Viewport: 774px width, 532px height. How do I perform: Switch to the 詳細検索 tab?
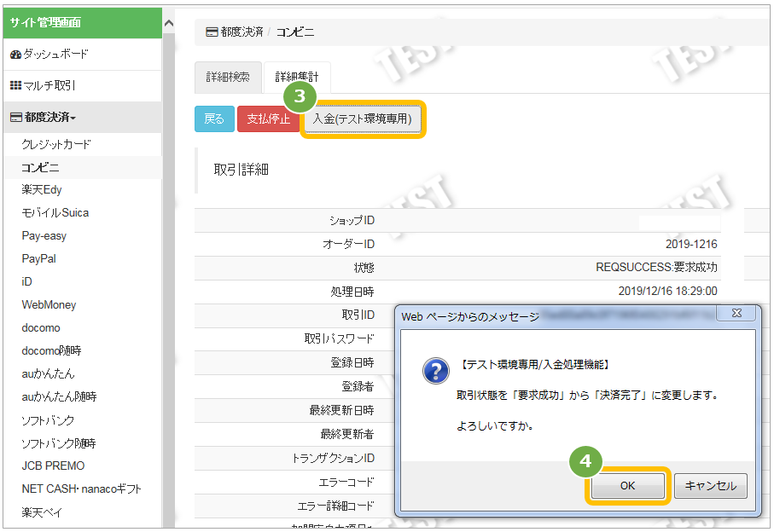[228, 77]
